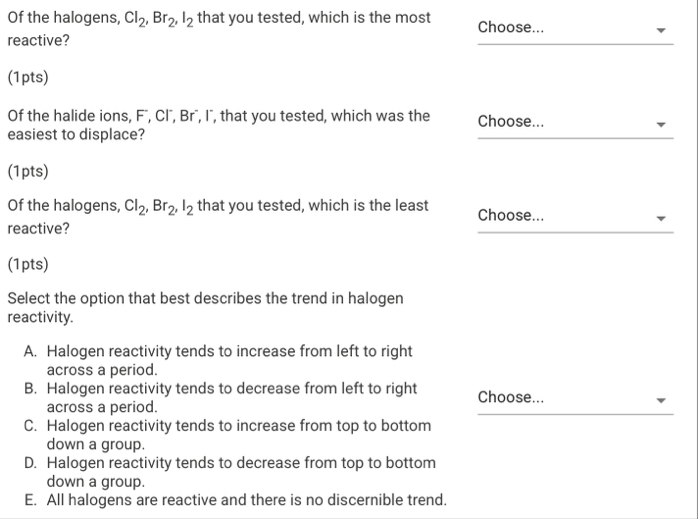Click the arrow on the halide ions dropdown
698x519 pixels.
(x=661, y=125)
